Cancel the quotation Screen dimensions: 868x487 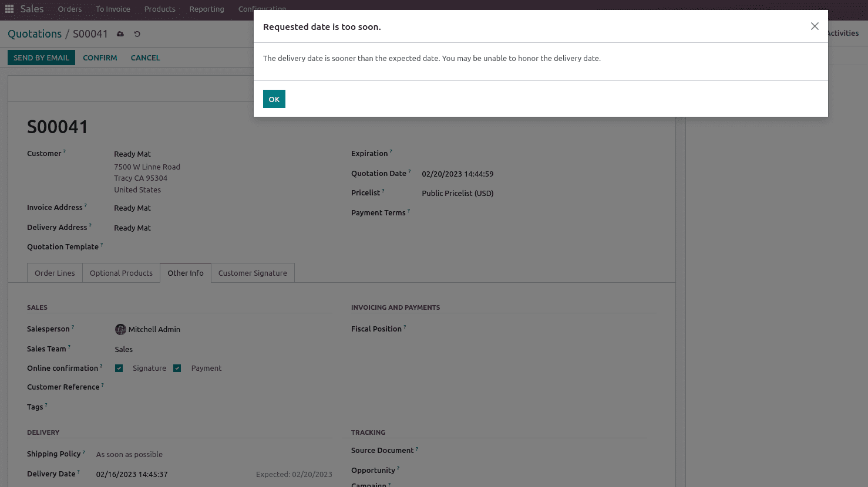click(x=145, y=58)
